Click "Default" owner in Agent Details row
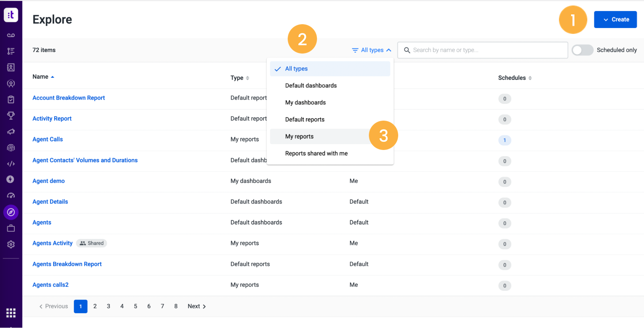The image size is (644, 328). coord(359,202)
